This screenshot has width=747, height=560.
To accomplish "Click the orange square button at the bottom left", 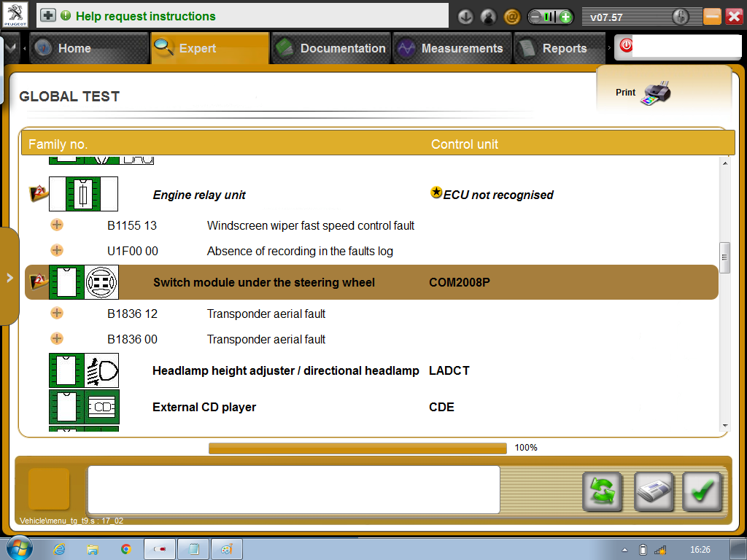I will point(49,489).
